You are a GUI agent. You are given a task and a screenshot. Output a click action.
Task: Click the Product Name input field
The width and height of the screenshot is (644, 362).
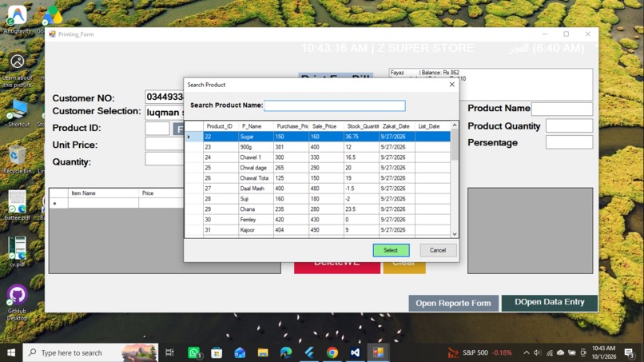coord(562,109)
